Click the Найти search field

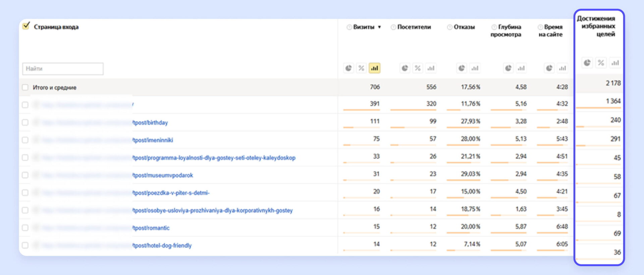pyautogui.click(x=63, y=69)
